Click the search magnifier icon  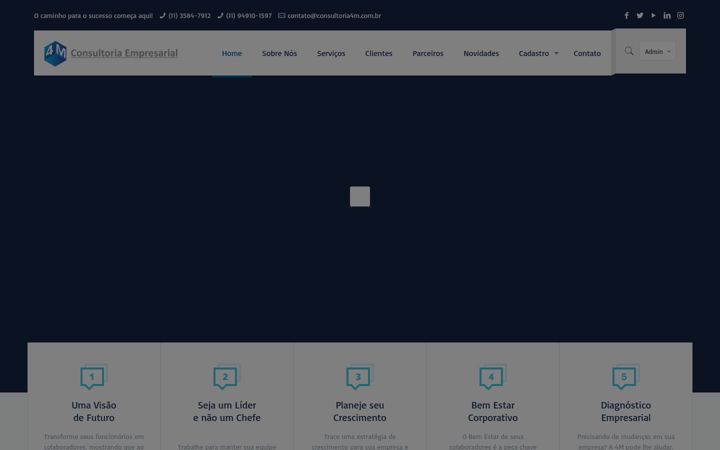629,51
